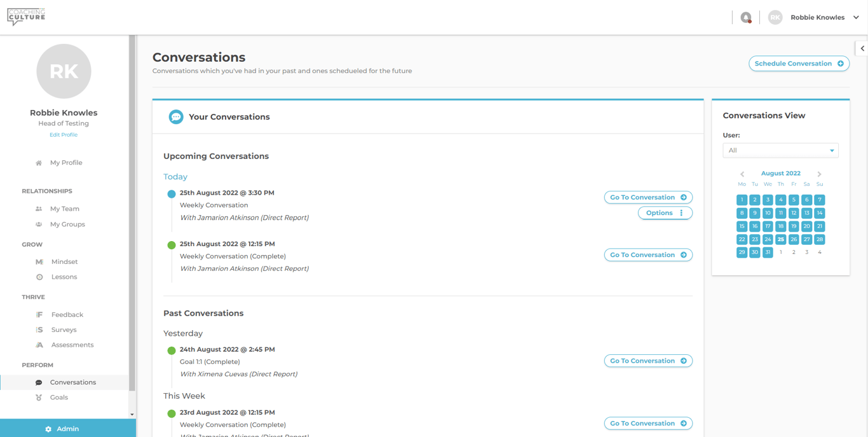Click blue status dot for 3:30 PM conversation
The height and width of the screenshot is (437, 868).
pyautogui.click(x=172, y=194)
